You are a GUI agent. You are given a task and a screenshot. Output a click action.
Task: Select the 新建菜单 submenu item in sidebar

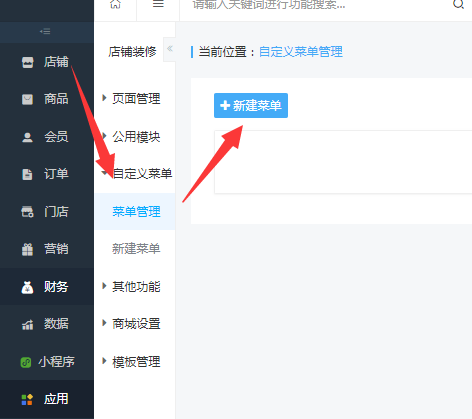(x=135, y=249)
